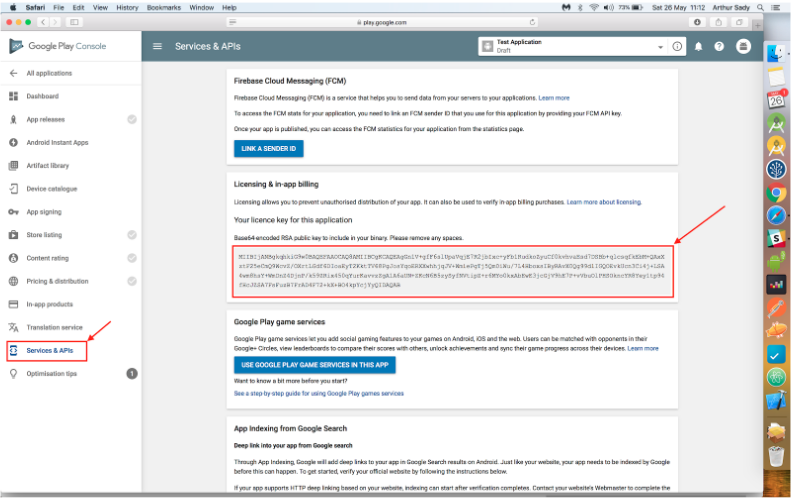
Task: Open Pricing & distribution section
Action: [57, 281]
